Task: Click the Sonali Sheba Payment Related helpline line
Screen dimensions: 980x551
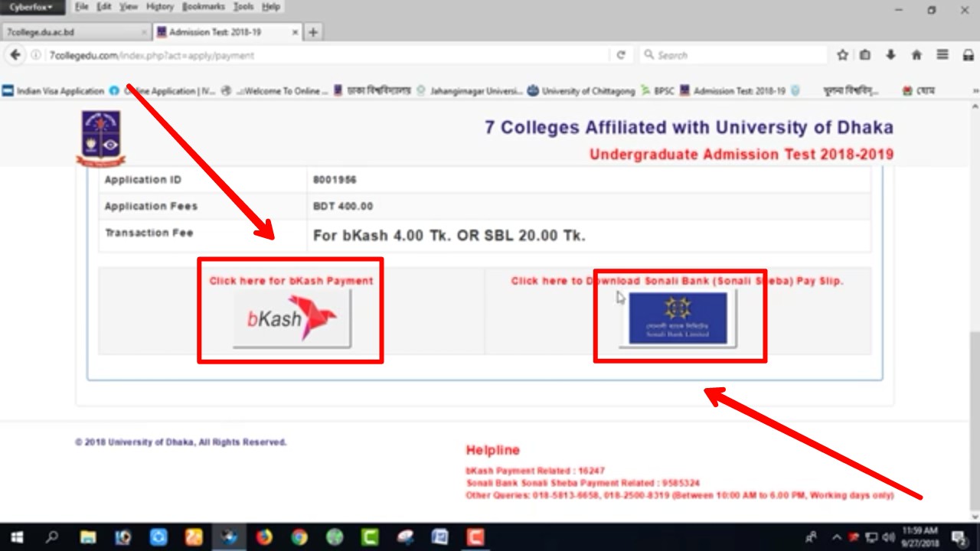Action: pos(583,484)
